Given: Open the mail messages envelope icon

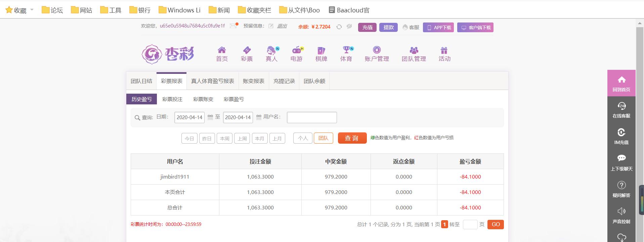Looking at the screenshot, I should pyautogui.click(x=233, y=26).
